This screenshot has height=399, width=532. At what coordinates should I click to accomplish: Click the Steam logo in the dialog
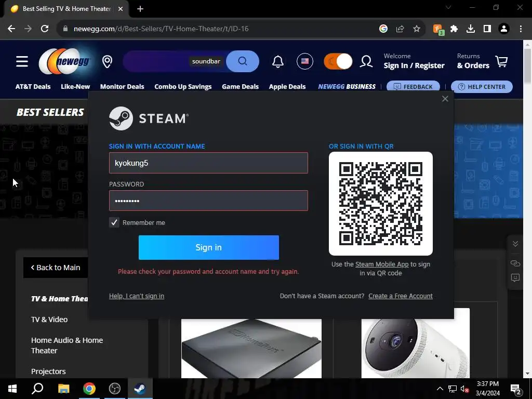click(149, 118)
